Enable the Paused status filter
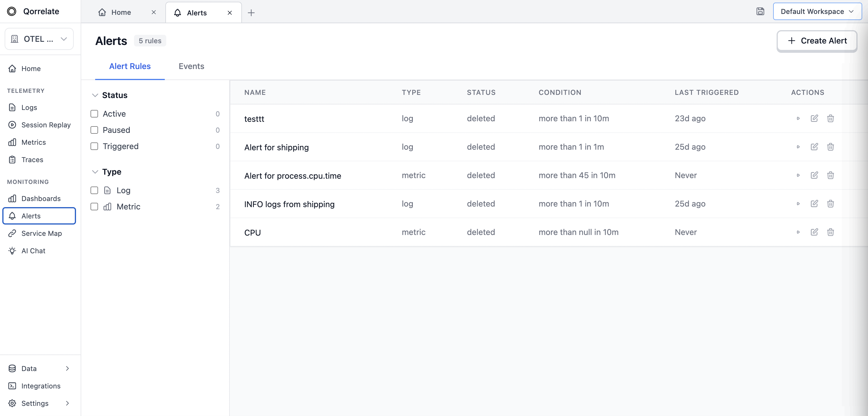Screen dimensions: 868x416 coord(94,130)
